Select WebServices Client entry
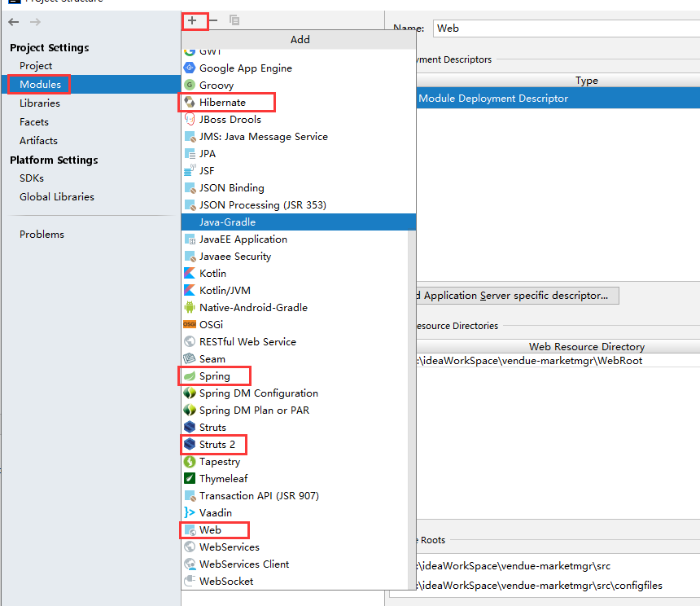700x606 pixels. click(295, 564)
